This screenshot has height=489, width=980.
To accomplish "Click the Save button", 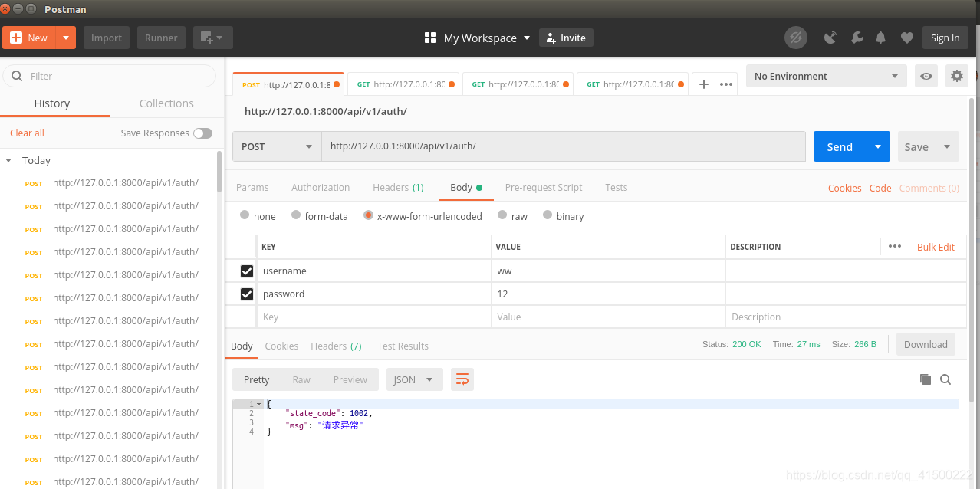I will [916, 146].
